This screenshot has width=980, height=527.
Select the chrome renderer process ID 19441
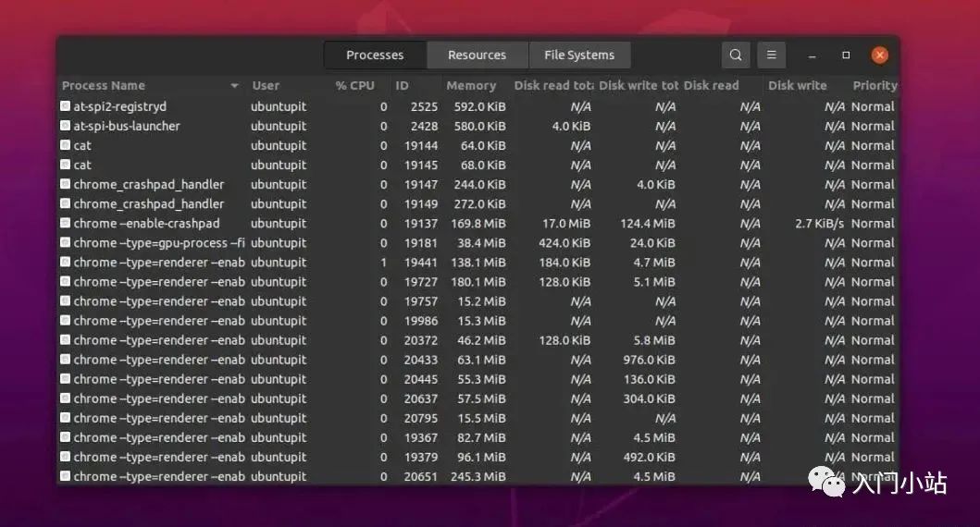(x=478, y=263)
